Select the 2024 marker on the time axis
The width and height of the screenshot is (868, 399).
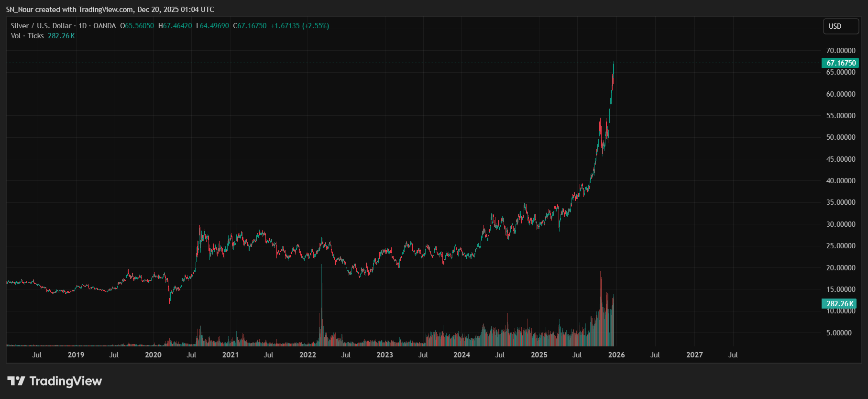461,355
